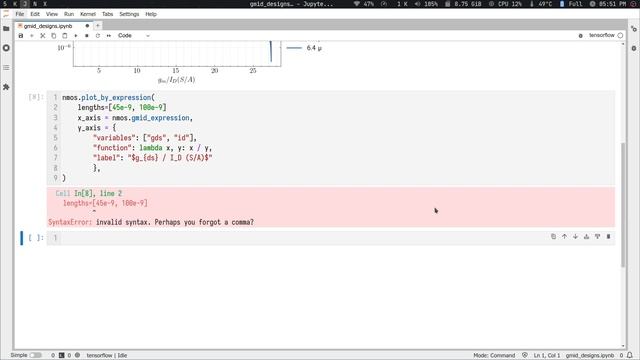Image resolution: width=640 pixels, height=360 pixels.
Task: Restart the kernel with the circular arrow icon
Action: [x=98, y=36]
